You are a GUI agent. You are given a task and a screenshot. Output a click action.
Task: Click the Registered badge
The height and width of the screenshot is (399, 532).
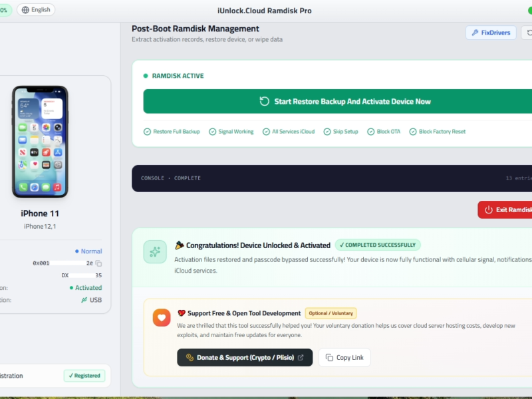click(84, 376)
